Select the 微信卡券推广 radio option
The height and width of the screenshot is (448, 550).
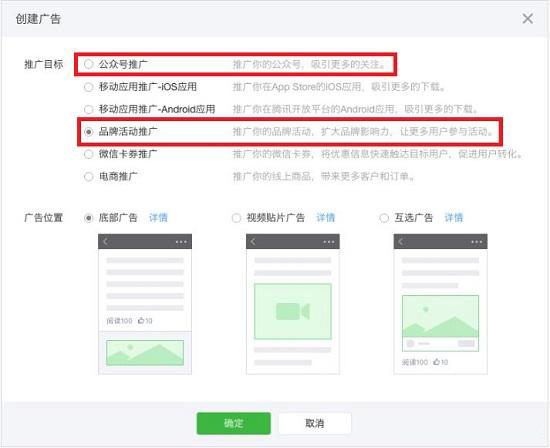88,154
